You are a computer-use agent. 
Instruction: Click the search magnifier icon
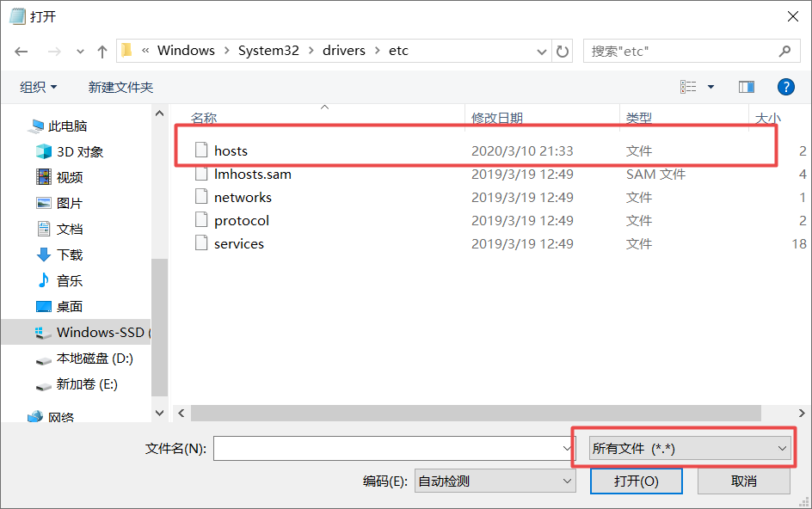(x=785, y=51)
